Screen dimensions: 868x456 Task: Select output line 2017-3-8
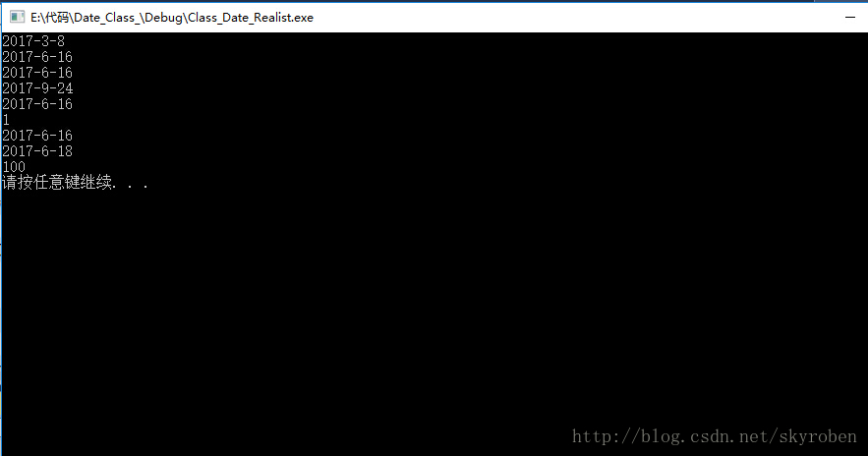click(33, 41)
